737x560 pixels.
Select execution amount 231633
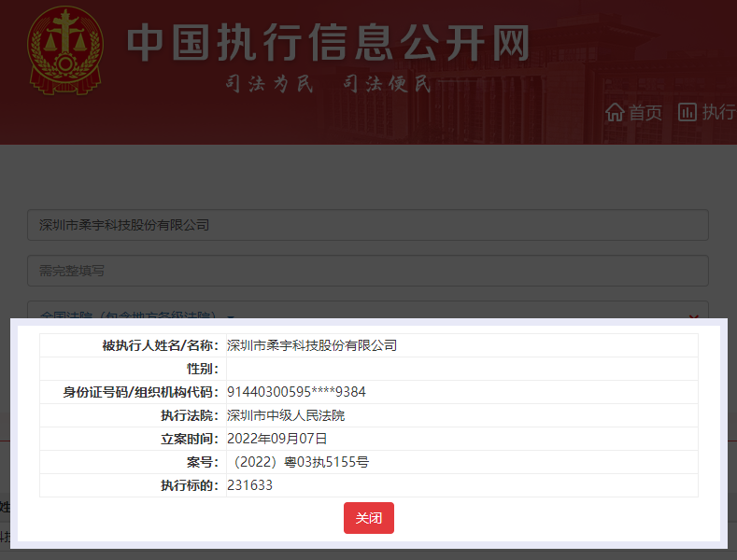coord(249,485)
